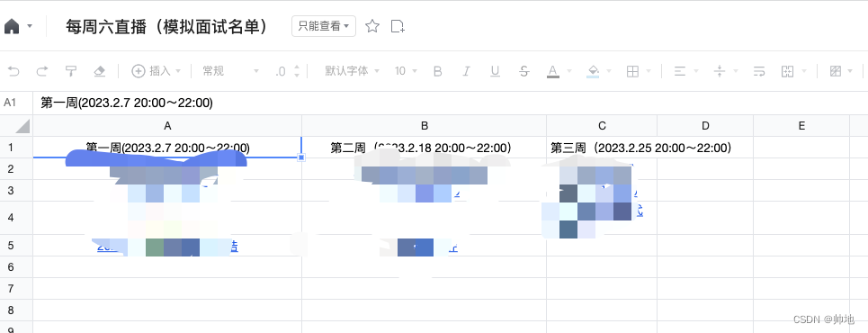Toggle underline formatting

495,71
